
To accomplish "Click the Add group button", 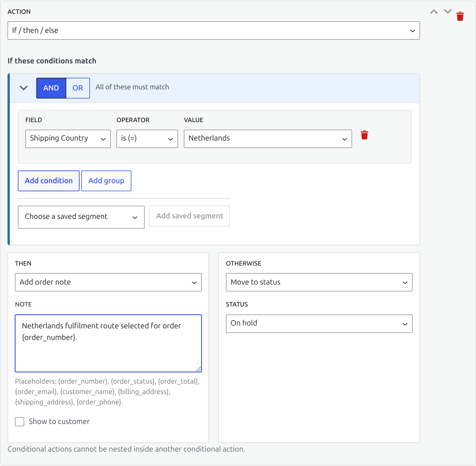I will point(106,181).
